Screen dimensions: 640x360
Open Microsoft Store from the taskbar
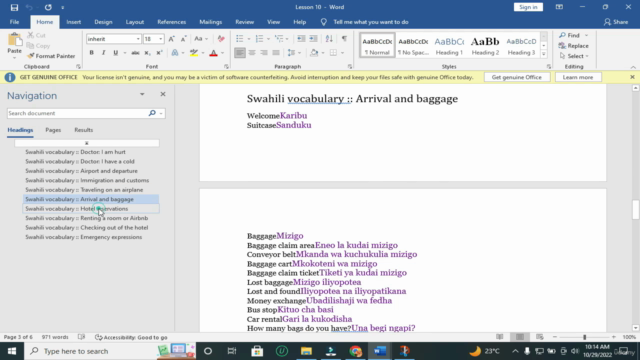pyautogui.click(x=257, y=351)
